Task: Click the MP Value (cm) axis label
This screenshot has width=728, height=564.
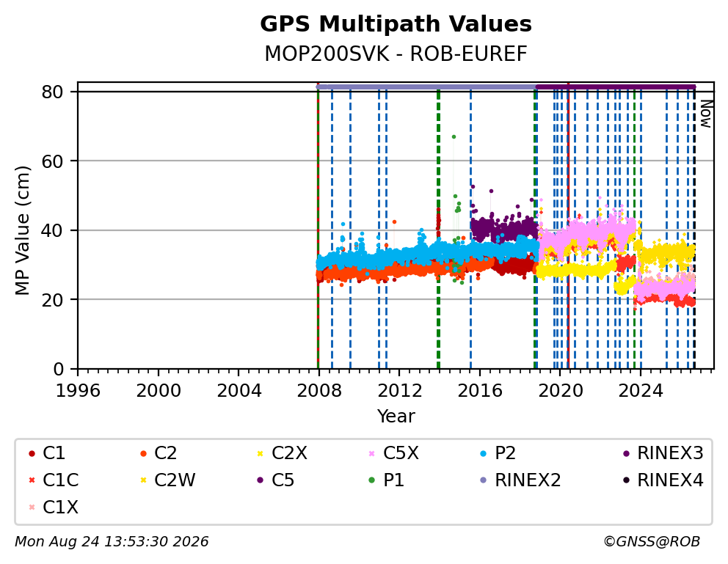Action: click(22, 230)
